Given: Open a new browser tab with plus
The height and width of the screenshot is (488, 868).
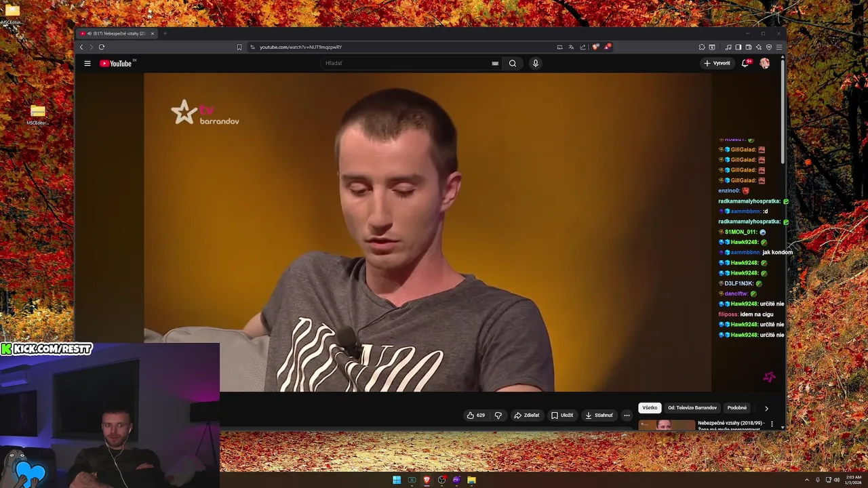Looking at the screenshot, I should point(165,33).
